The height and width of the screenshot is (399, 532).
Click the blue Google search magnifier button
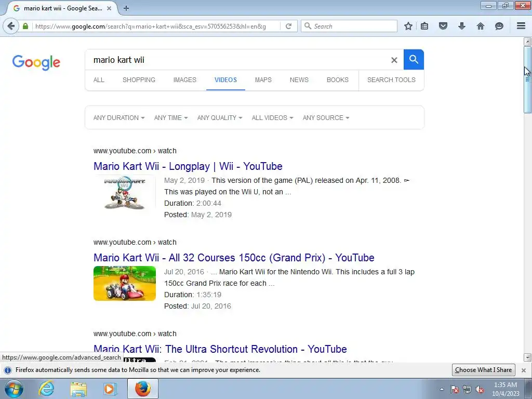(414, 59)
